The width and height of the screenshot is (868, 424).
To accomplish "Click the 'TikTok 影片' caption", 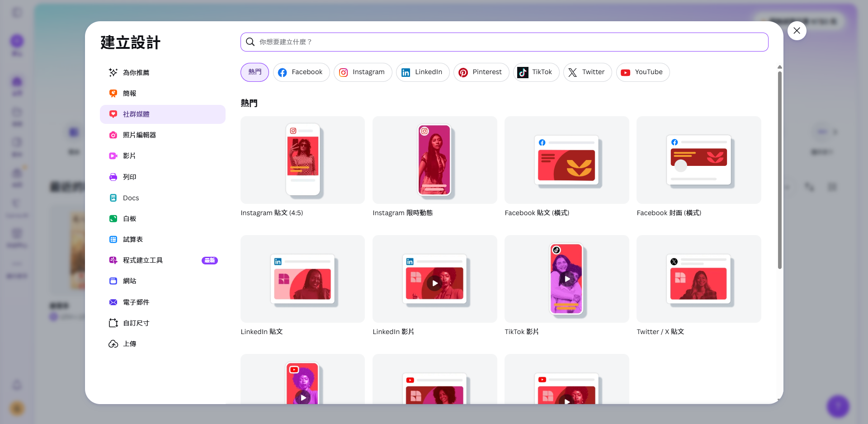I will coord(521,332).
